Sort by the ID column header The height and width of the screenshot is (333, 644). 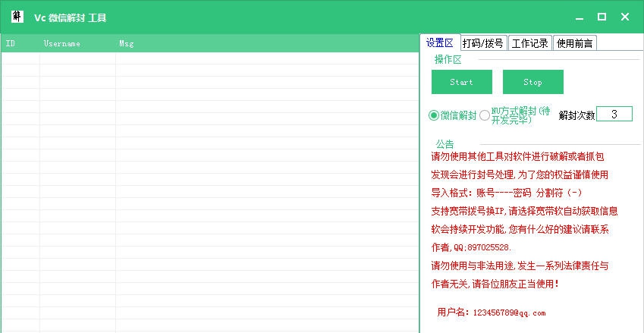point(20,43)
